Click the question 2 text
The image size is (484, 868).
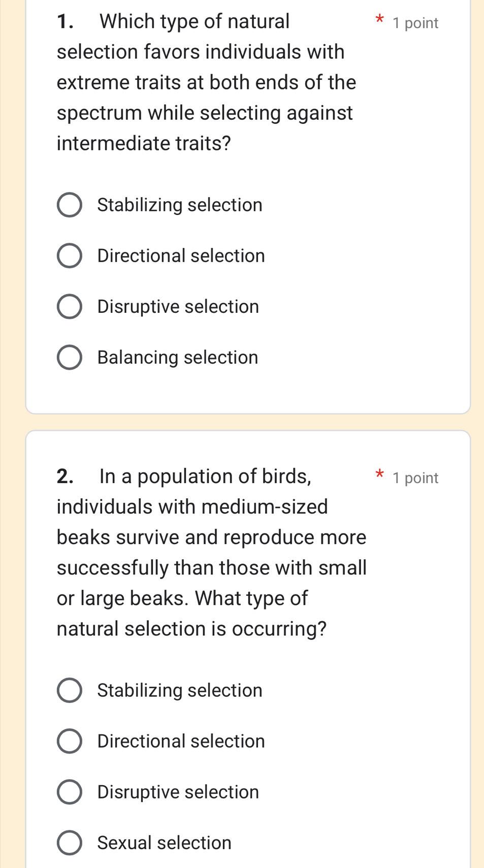tap(203, 552)
